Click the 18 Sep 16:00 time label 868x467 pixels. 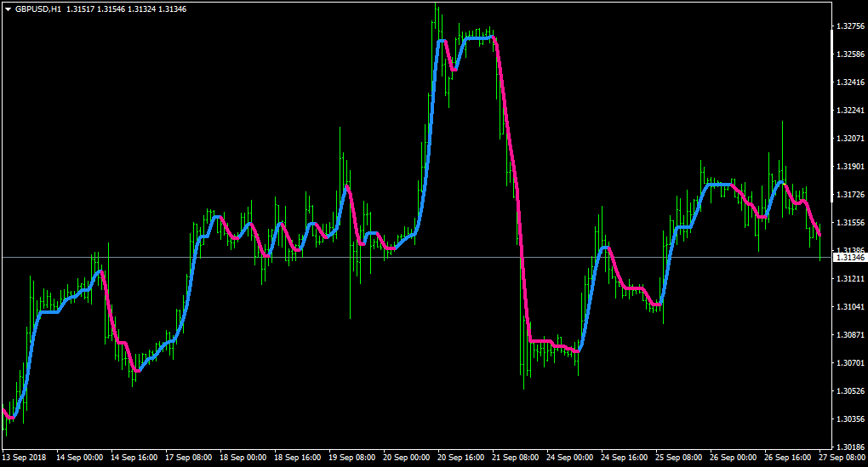point(297,458)
